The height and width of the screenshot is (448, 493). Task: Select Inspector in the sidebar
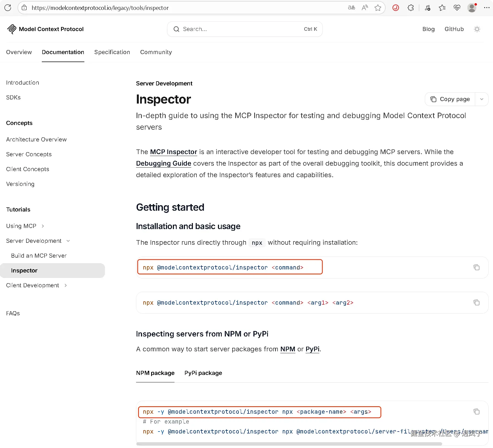[52, 271]
